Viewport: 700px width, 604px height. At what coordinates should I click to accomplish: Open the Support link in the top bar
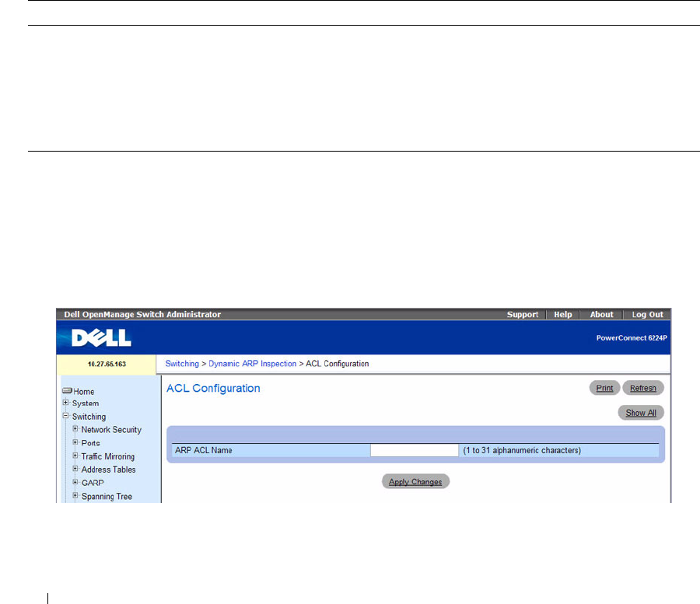(x=523, y=315)
